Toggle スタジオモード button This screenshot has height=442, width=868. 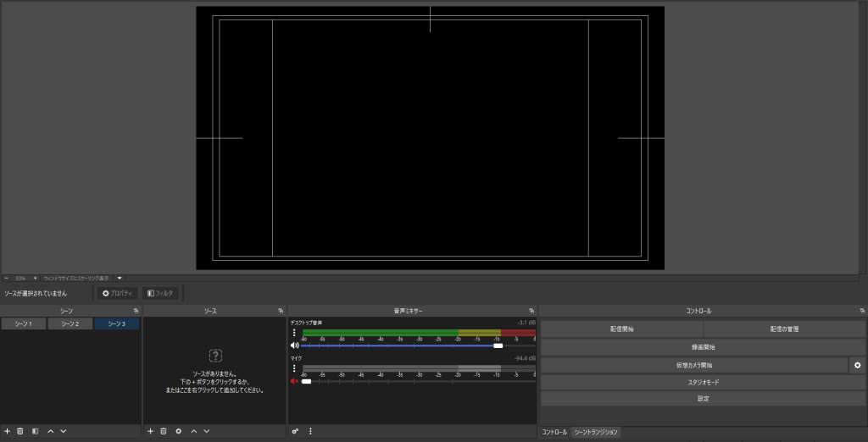click(703, 382)
